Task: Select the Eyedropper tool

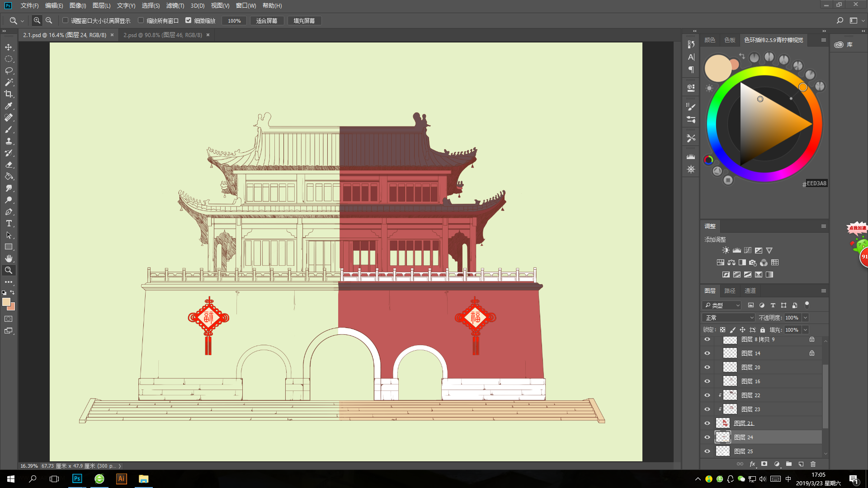Action: 9,106
